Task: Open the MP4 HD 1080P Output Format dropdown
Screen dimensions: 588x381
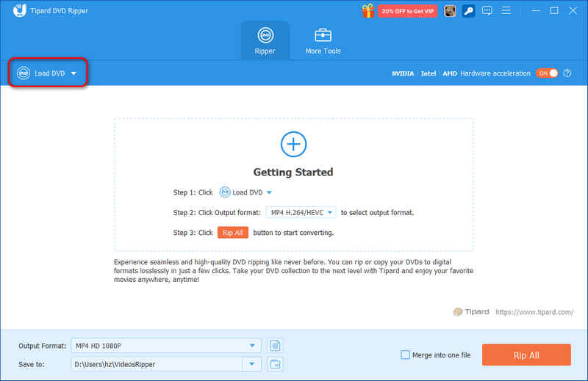Action: (166, 346)
